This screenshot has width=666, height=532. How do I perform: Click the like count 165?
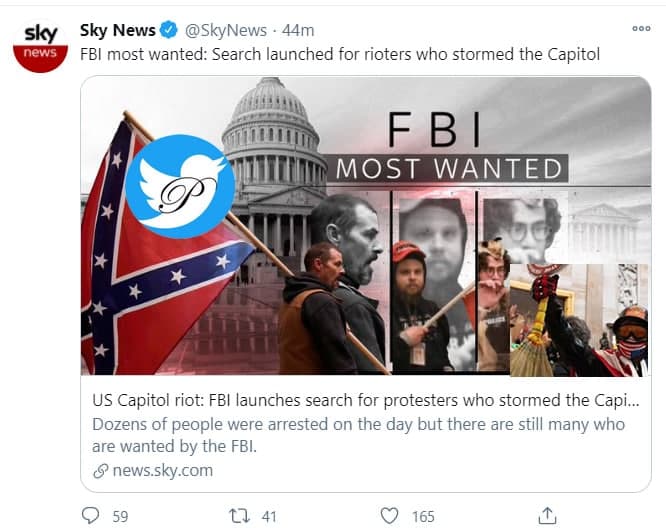423,516
